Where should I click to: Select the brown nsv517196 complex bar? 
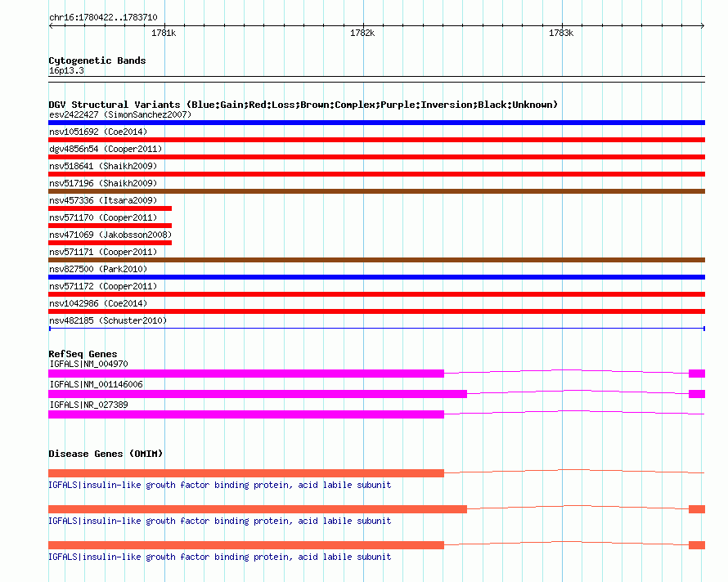[376, 191]
